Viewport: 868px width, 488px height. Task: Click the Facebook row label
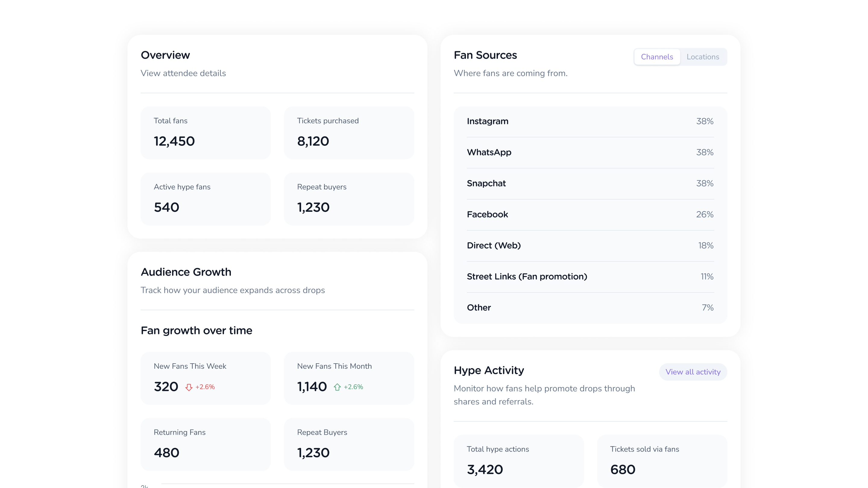tap(487, 214)
